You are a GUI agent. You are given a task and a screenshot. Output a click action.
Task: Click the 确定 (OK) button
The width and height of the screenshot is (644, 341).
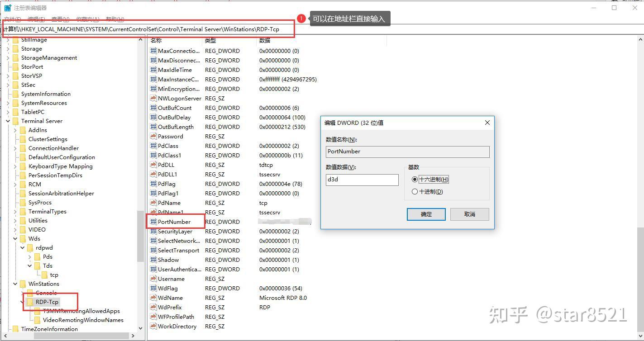coord(426,214)
